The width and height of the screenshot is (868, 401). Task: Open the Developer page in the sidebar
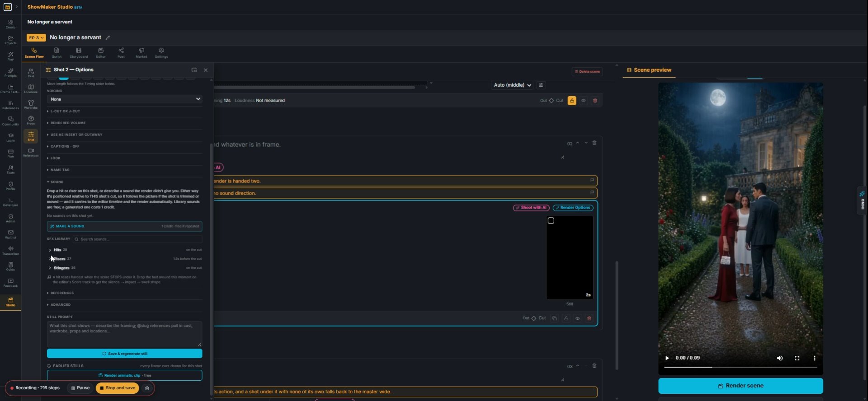(x=10, y=202)
